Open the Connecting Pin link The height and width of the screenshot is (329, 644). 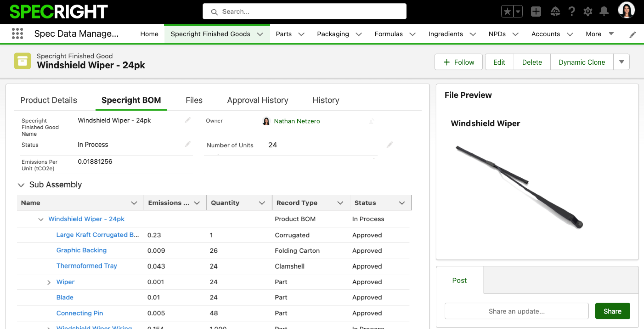pos(80,313)
